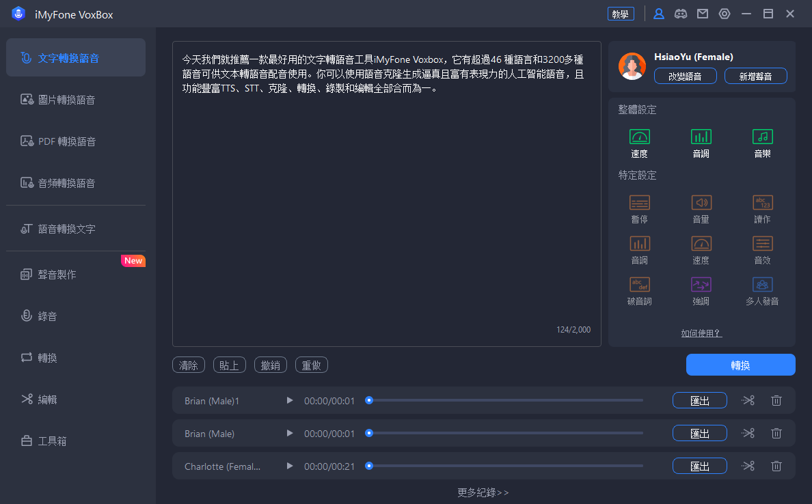Click the iMyFone VoxBox logo
This screenshot has height=504, width=812.
18,14
